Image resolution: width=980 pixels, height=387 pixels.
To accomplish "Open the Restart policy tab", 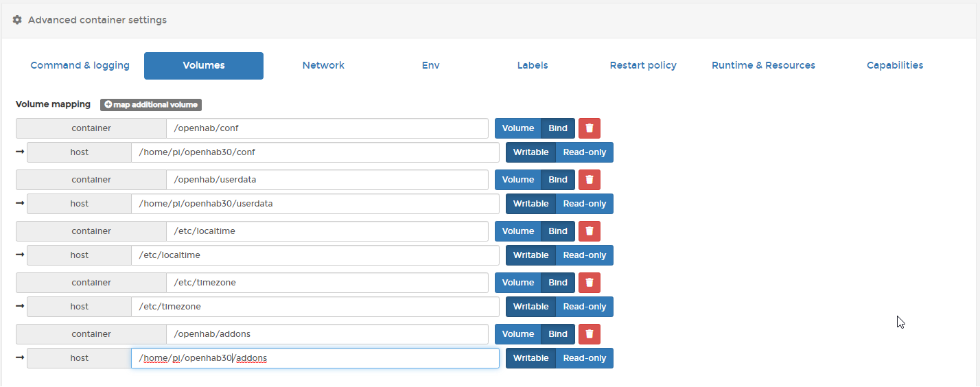I will pos(643,66).
